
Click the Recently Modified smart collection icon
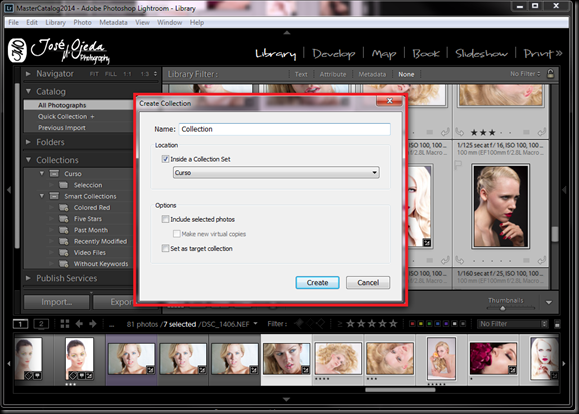point(64,241)
